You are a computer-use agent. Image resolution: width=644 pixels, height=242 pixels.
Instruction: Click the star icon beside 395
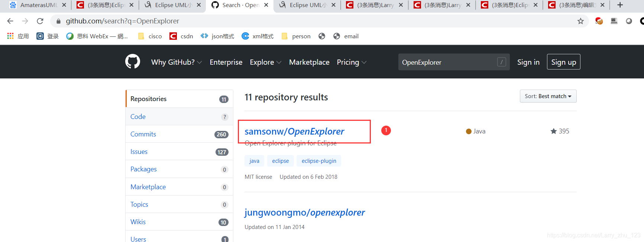[554, 131]
